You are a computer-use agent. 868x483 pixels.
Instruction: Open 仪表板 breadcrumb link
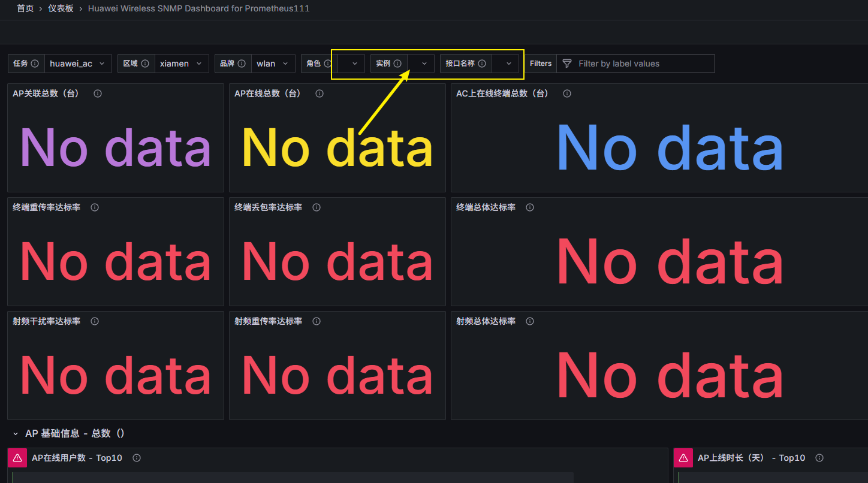tap(61, 8)
